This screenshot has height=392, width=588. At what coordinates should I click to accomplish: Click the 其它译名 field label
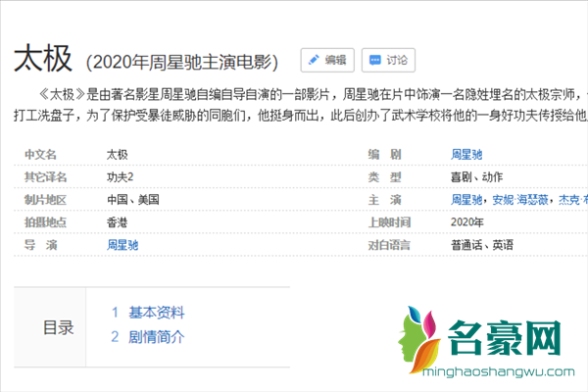45,177
